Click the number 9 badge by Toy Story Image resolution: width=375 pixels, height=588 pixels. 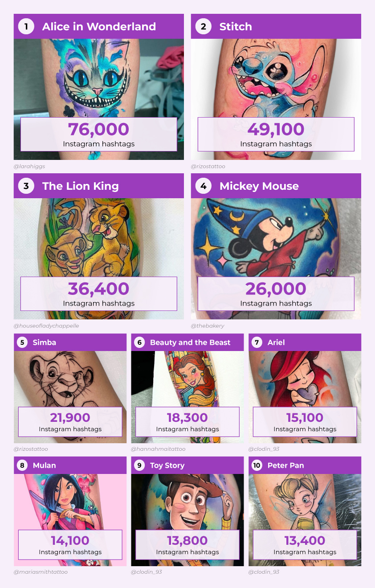(x=139, y=465)
